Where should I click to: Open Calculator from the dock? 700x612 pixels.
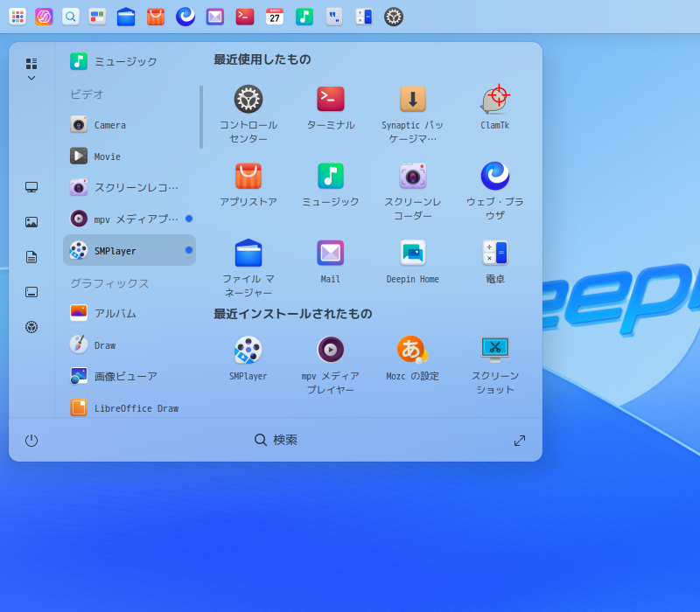point(364,17)
